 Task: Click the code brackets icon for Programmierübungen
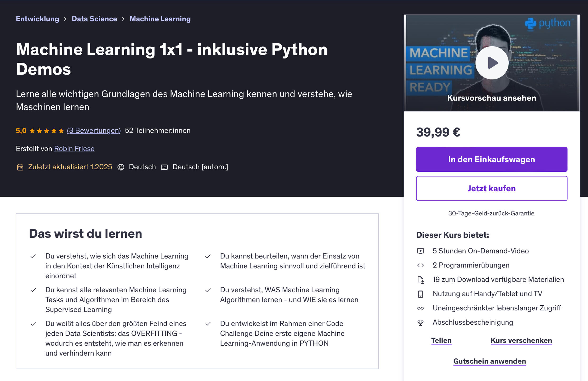point(421,265)
